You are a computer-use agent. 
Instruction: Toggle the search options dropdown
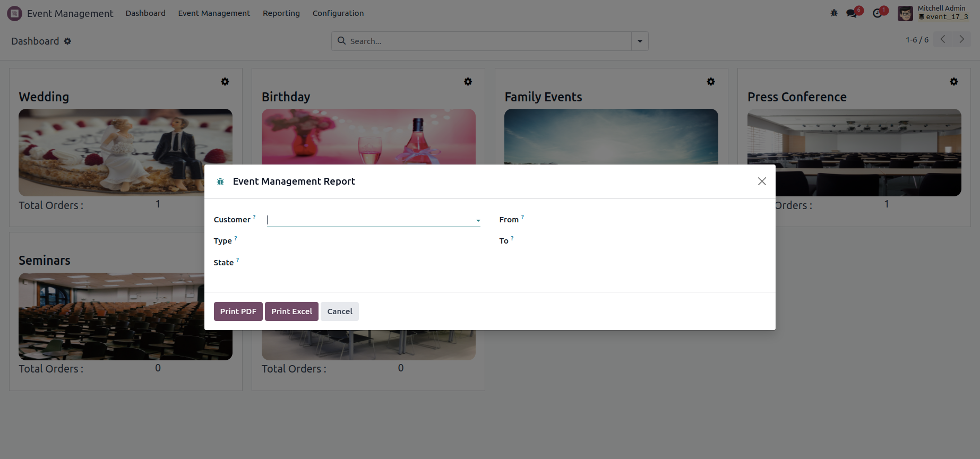pyautogui.click(x=640, y=41)
